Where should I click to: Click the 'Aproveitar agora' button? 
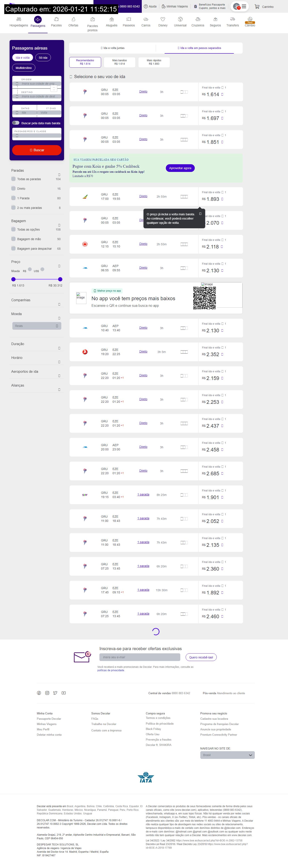click(180, 168)
